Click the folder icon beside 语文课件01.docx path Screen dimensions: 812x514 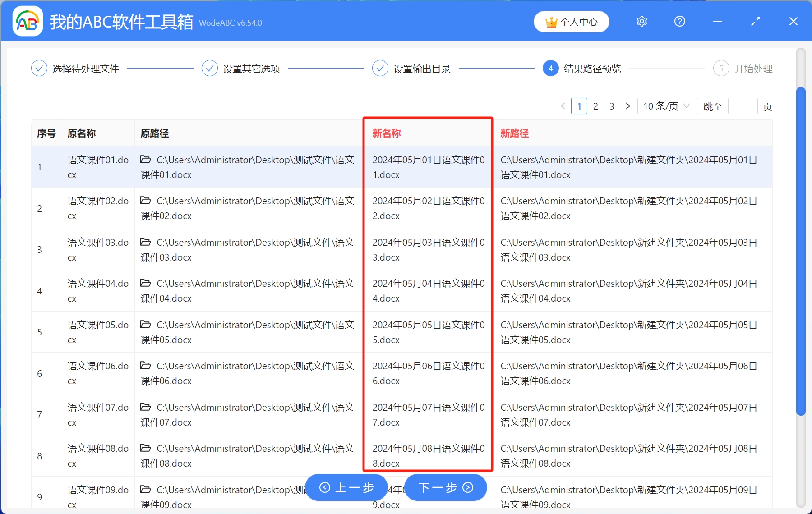tap(145, 159)
